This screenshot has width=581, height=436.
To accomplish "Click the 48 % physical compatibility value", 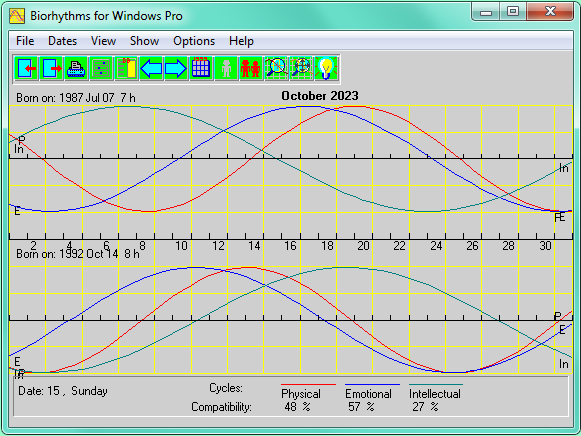I will (x=297, y=407).
